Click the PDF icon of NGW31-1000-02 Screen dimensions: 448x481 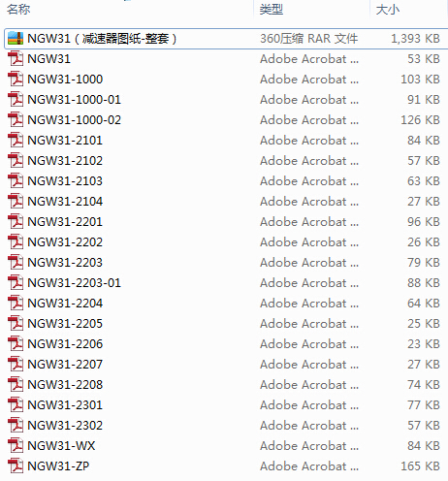16,119
